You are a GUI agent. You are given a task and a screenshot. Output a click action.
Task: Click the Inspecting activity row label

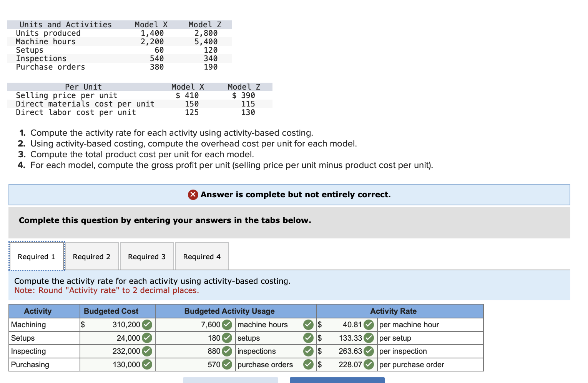[x=28, y=351]
